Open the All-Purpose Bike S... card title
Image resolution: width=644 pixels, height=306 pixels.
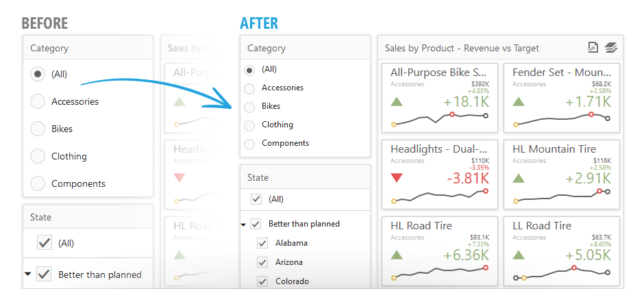point(438,72)
